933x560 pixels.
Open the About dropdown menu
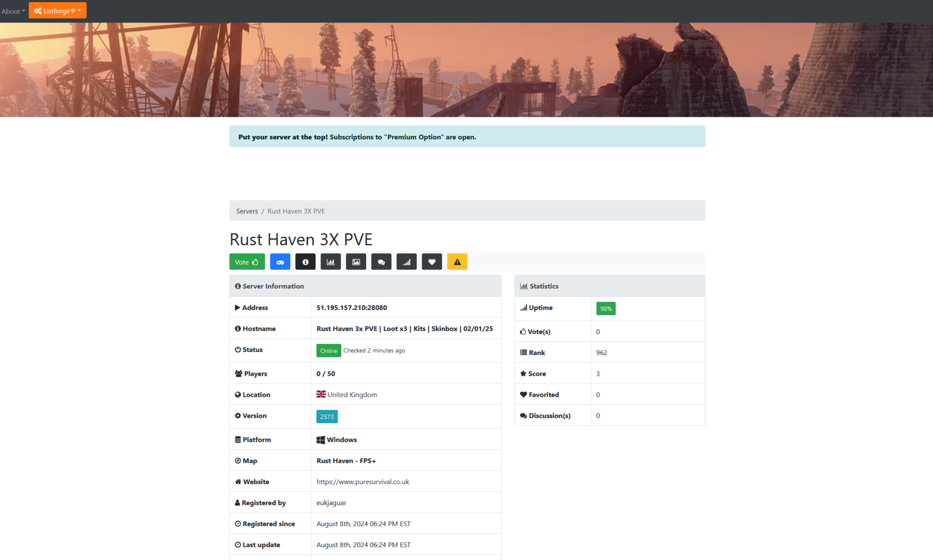[x=13, y=11]
